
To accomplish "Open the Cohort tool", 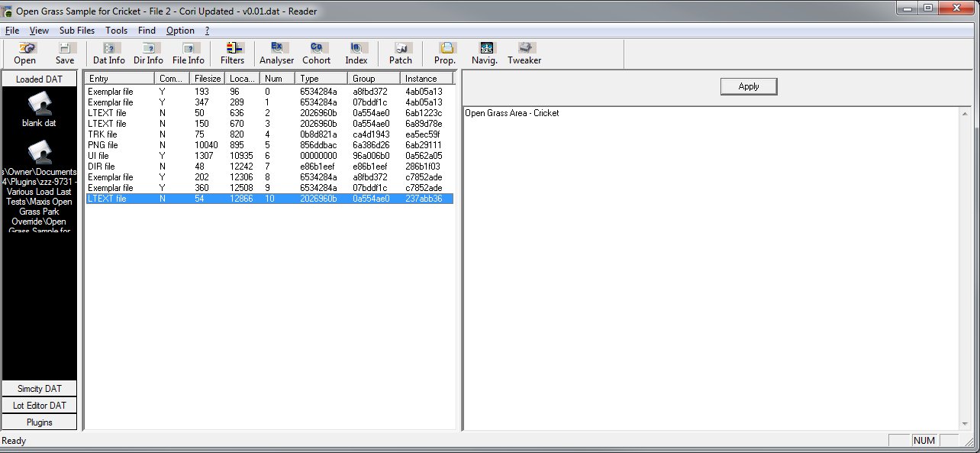I will pyautogui.click(x=316, y=53).
